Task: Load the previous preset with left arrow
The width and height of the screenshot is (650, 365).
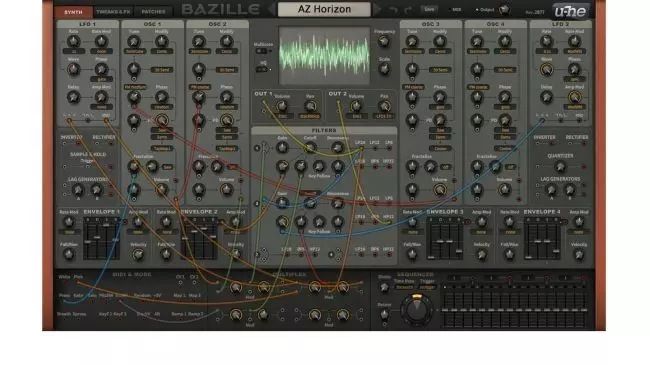Action: click(x=272, y=9)
